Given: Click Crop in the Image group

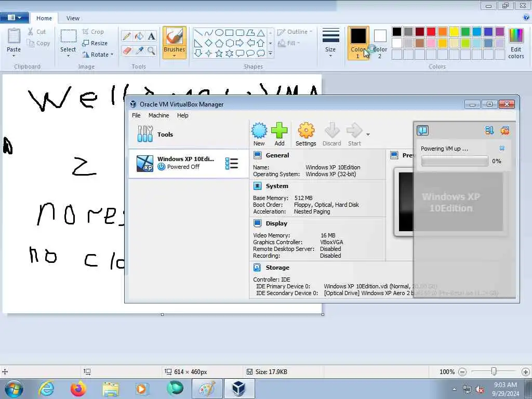Looking at the screenshot, I should click(x=93, y=32).
